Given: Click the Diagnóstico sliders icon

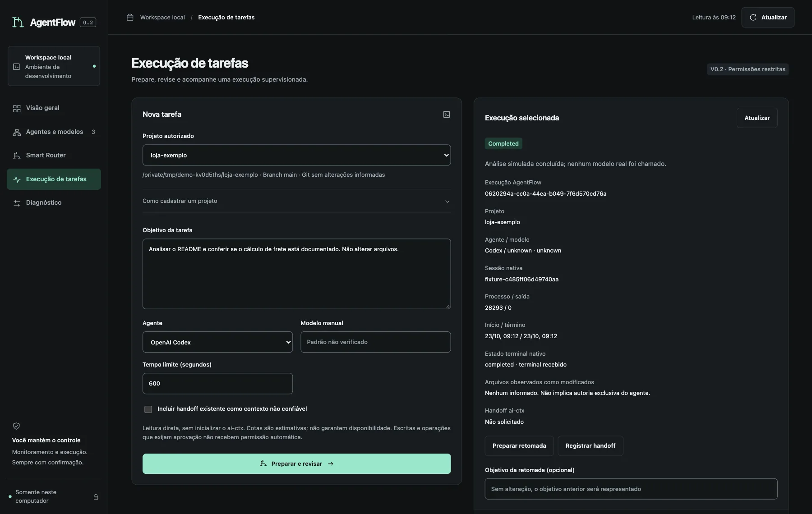Looking at the screenshot, I should [17, 203].
